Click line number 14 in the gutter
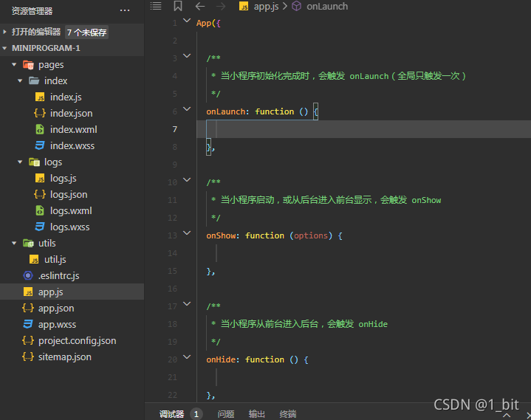Viewport: 531px width, 420px height. (x=172, y=253)
